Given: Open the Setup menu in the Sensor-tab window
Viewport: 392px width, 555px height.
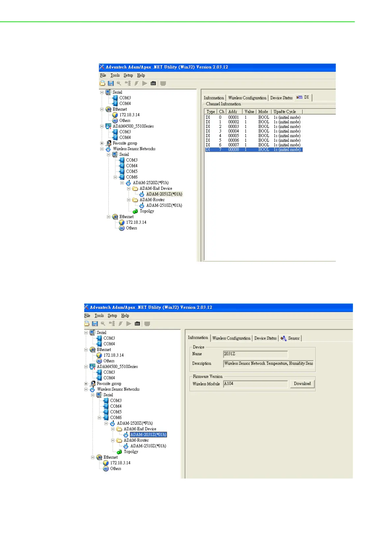Looking at the screenshot, I should (x=112, y=316).
